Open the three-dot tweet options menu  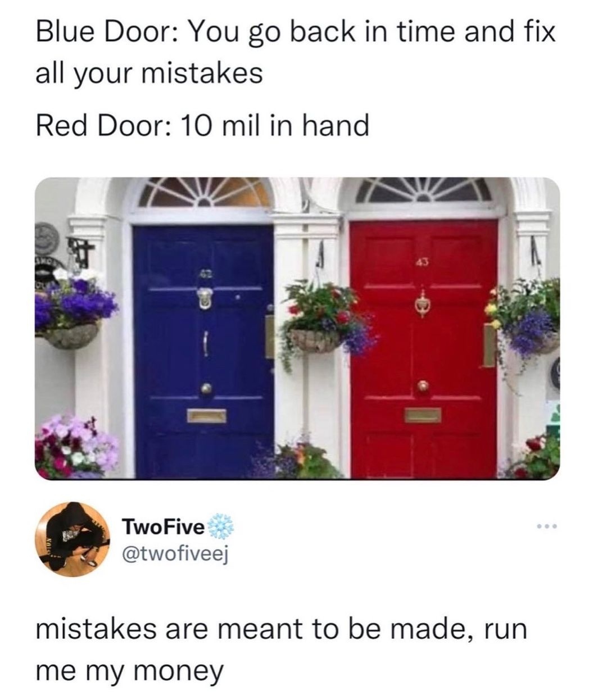546,526
